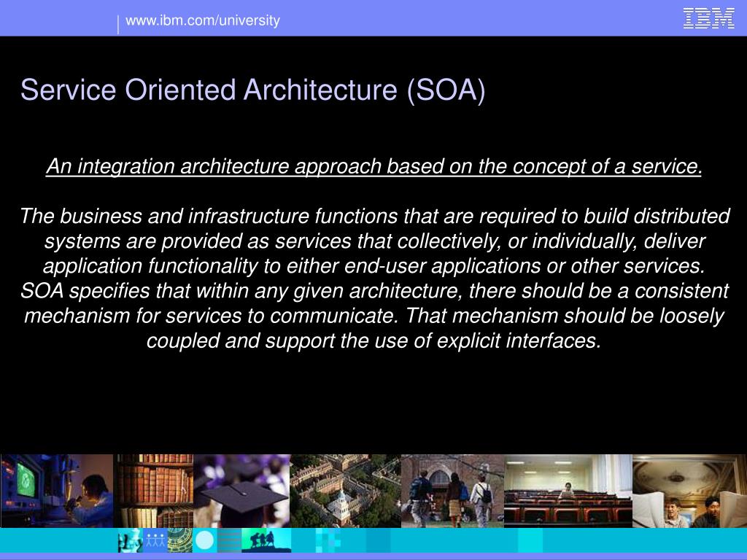Click the photo of two students at computers
Screen dimensions: 747x560
[689, 491]
